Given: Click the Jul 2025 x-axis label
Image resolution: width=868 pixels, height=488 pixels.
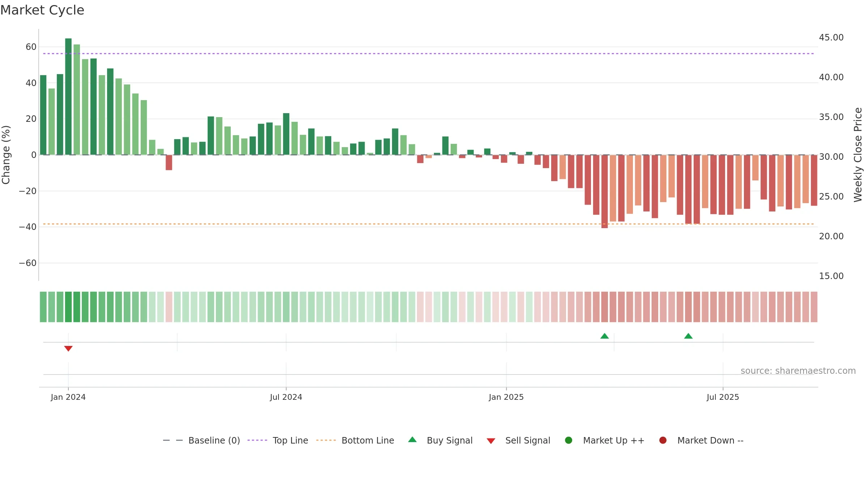Looking at the screenshot, I should point(723,397).
